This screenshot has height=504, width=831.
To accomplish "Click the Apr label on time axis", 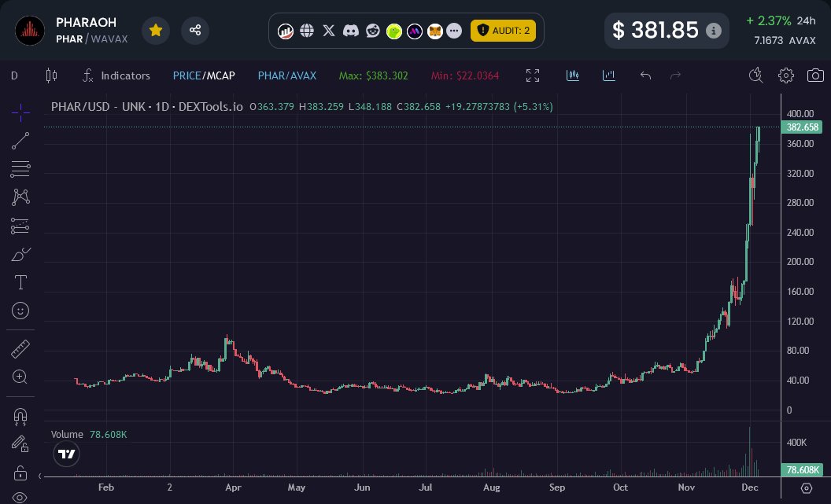I will pos(233,487).
